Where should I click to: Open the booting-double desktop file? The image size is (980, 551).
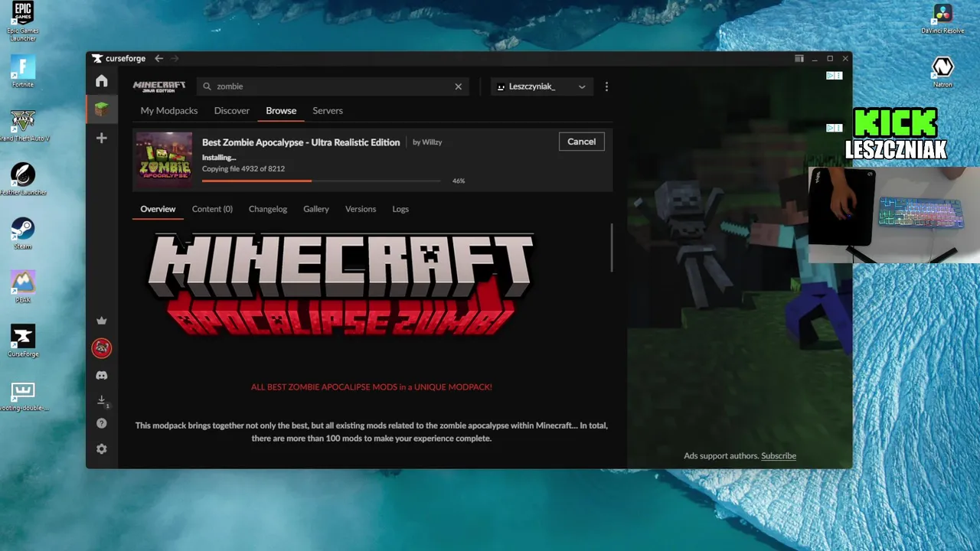pyautogui.click(x=23, y=395)
